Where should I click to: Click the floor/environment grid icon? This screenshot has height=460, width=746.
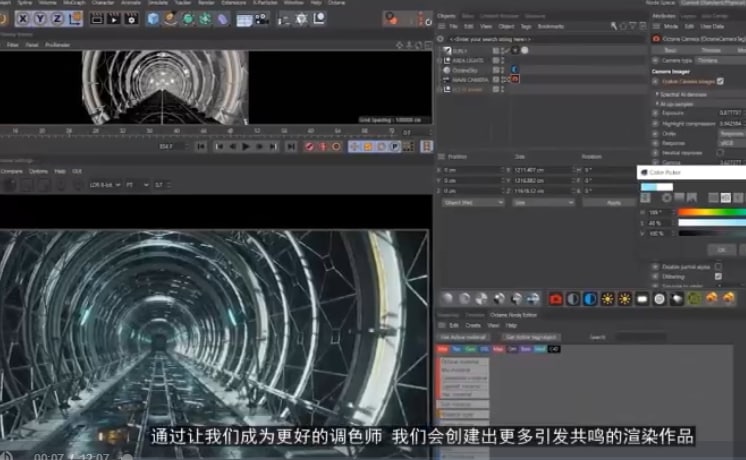pyautogui.click(x=244, y=20)
